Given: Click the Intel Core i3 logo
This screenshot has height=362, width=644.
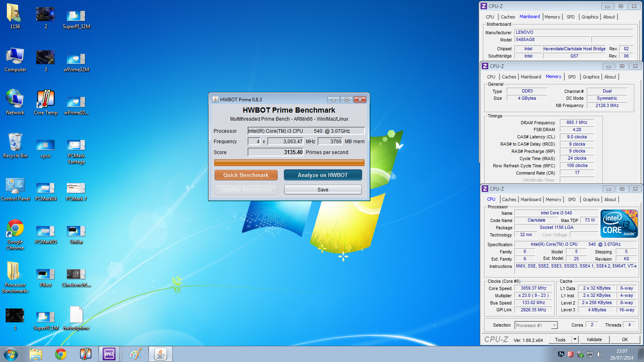Looking at the screenshot, I should click(x=619, y=223).
